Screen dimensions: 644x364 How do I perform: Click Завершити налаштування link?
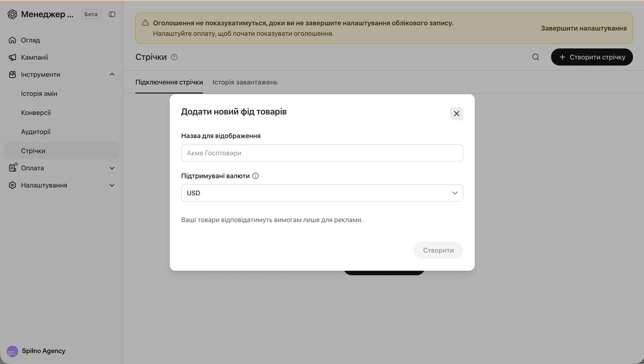pyautogui.click(x=584, y=28)
